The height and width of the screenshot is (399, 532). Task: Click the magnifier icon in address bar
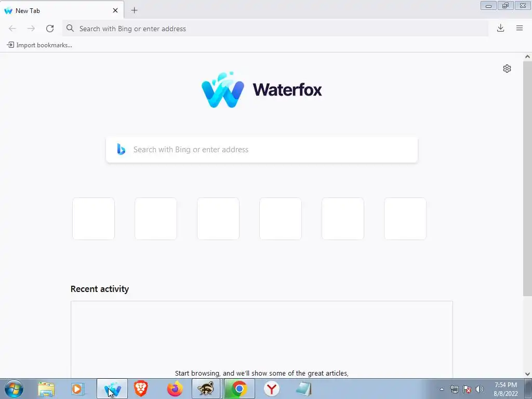tap(70, 28)
